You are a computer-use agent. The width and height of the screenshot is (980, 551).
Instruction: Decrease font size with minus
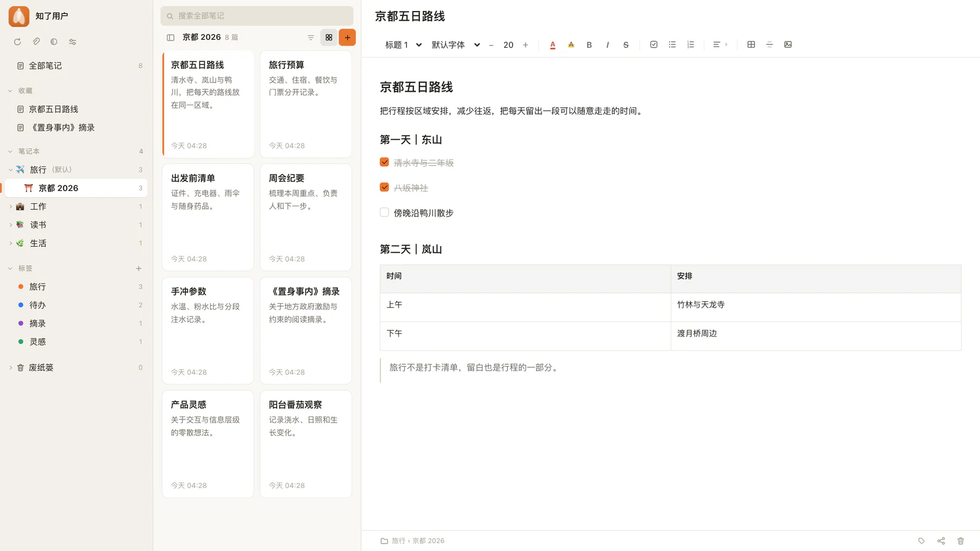[x=491, y=45]
